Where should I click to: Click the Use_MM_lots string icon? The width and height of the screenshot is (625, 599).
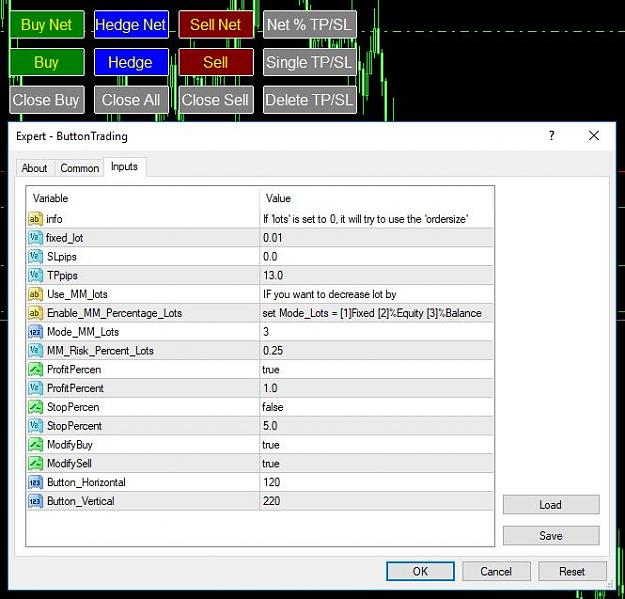coord(35,294)
